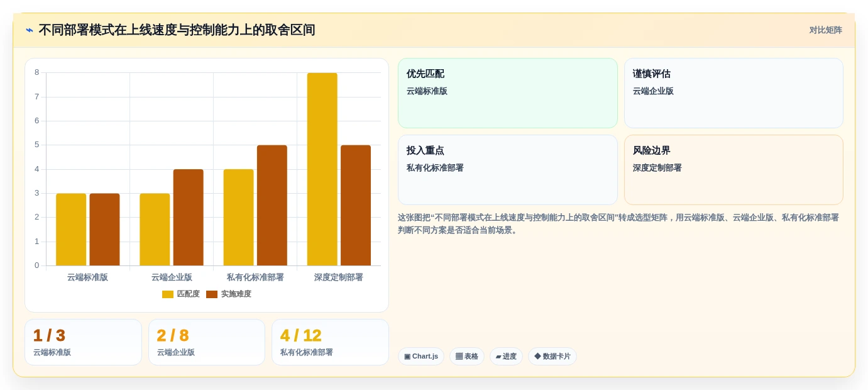Click the 深度定制部署 x-axis label

coord(339,277)
